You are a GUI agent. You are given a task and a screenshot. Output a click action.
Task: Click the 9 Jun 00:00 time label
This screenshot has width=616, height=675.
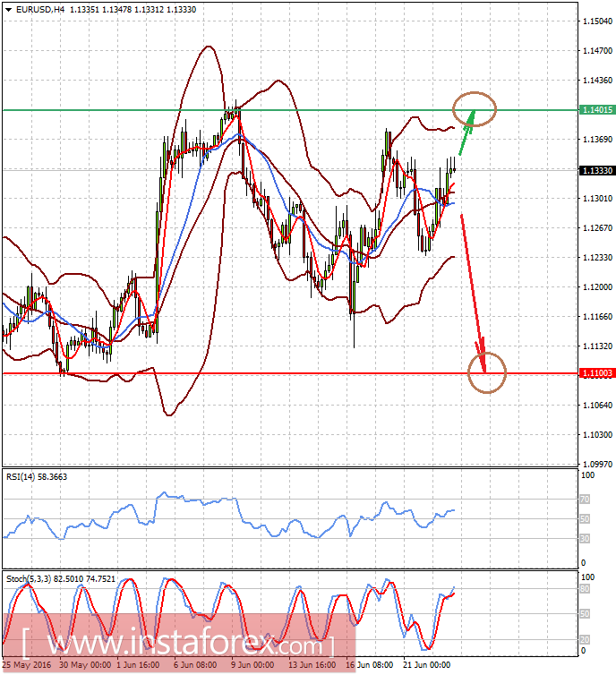pyautogui.click(x=252, y=665)
